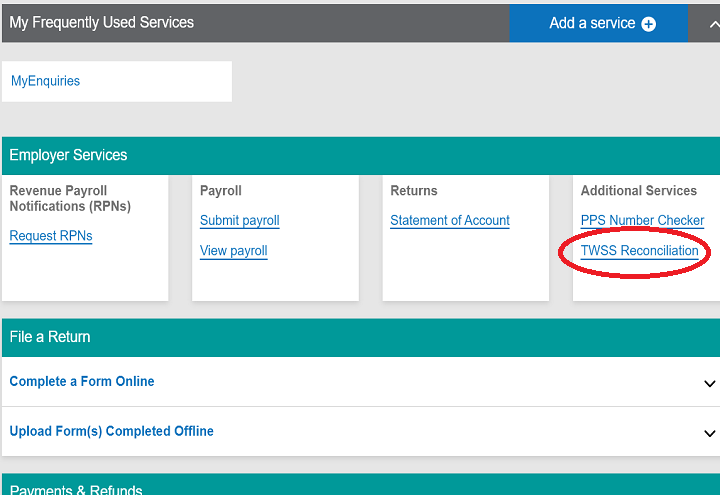This screenshot has height=495, width=720.
Task: Open the Request RPNs link
Action: tap(51, 236)
